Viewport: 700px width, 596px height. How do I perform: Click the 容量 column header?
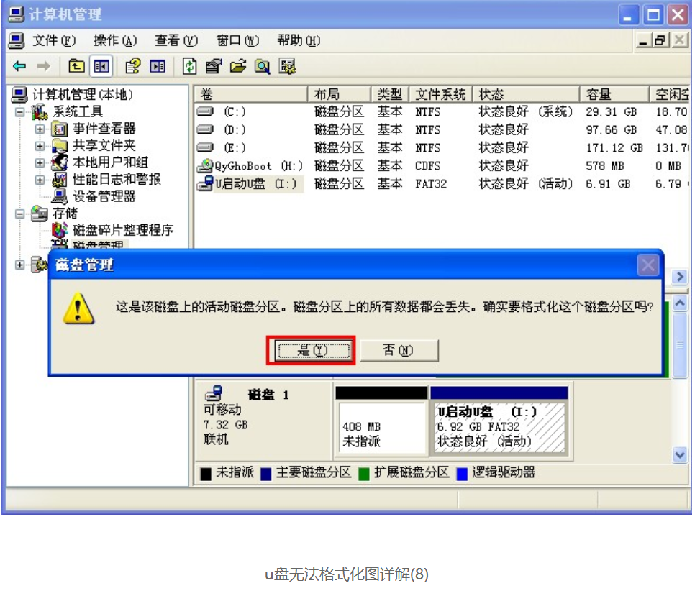pos(599,95)
